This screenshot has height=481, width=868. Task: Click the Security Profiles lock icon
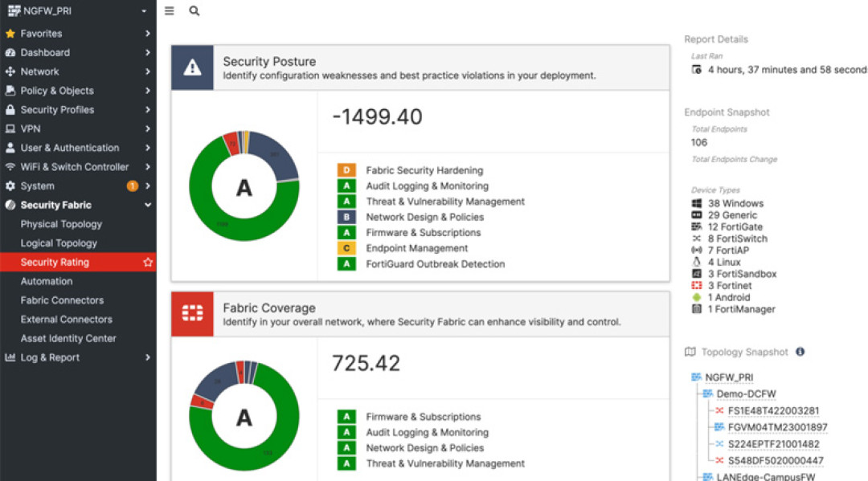pos(10,109)
